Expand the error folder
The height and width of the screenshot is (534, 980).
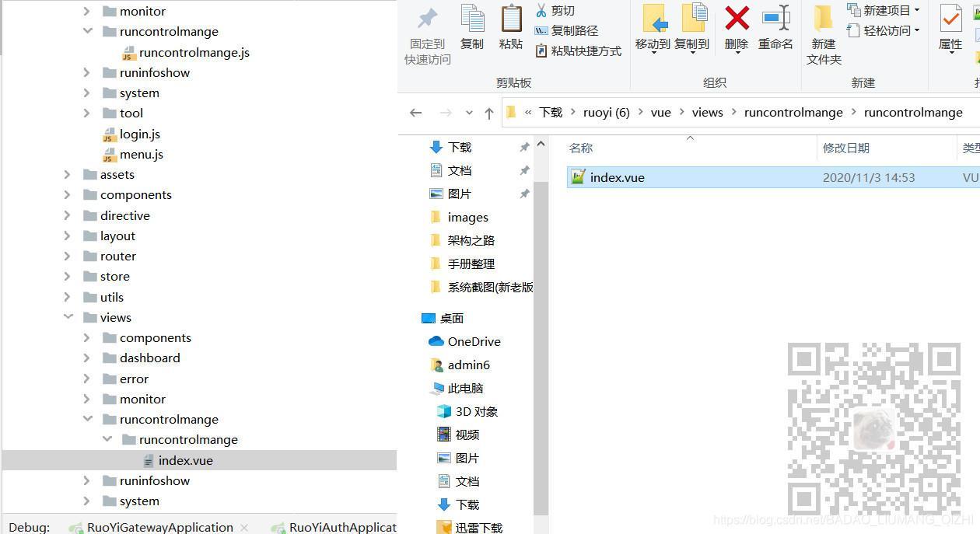(x=87, y=379)
